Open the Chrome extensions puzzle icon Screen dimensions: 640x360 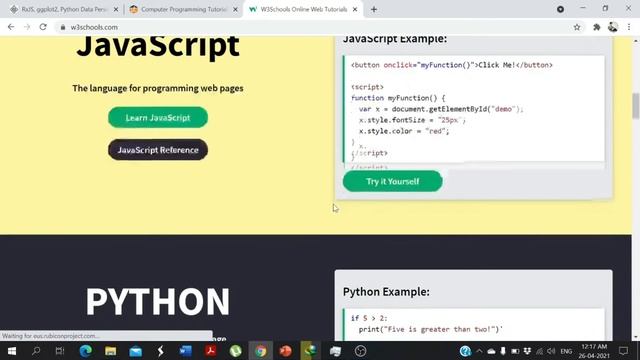tap(597, 27)
